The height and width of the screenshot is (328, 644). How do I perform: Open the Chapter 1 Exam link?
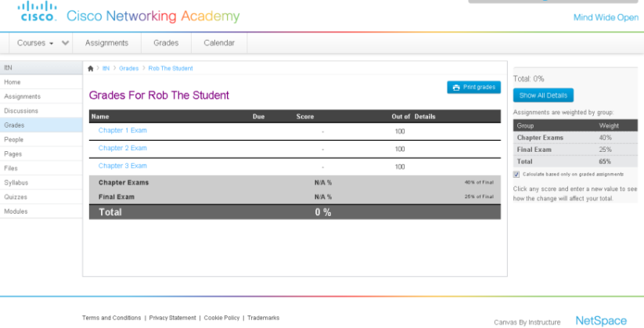(x=122, y=131)
